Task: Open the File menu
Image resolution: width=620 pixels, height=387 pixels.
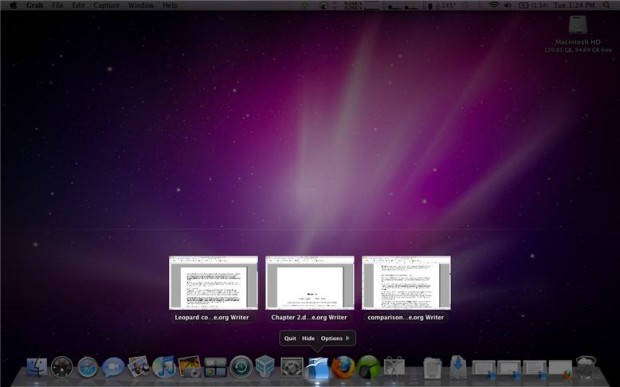Action: 57,5
